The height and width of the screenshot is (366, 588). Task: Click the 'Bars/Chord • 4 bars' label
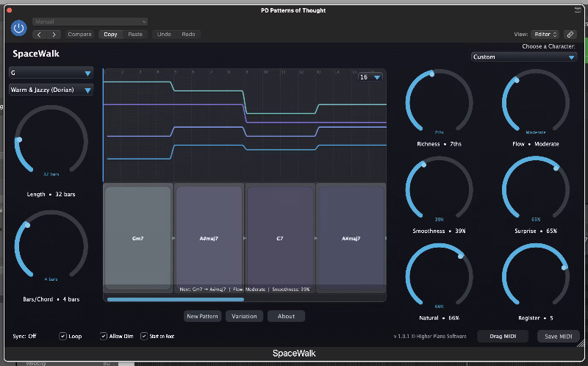click(x=51, y=299)
